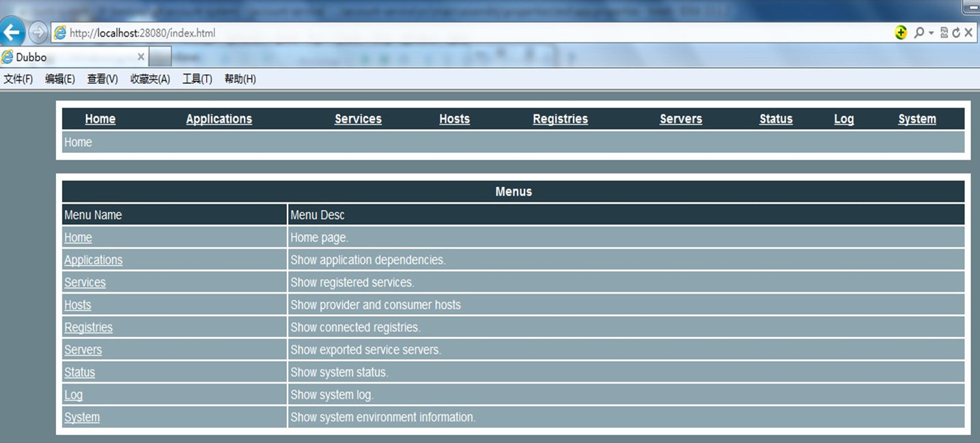The width and height of the screenshot is (980, 443).
Task: Open Log in top navigation bar
Action: [x=844, y=119]
